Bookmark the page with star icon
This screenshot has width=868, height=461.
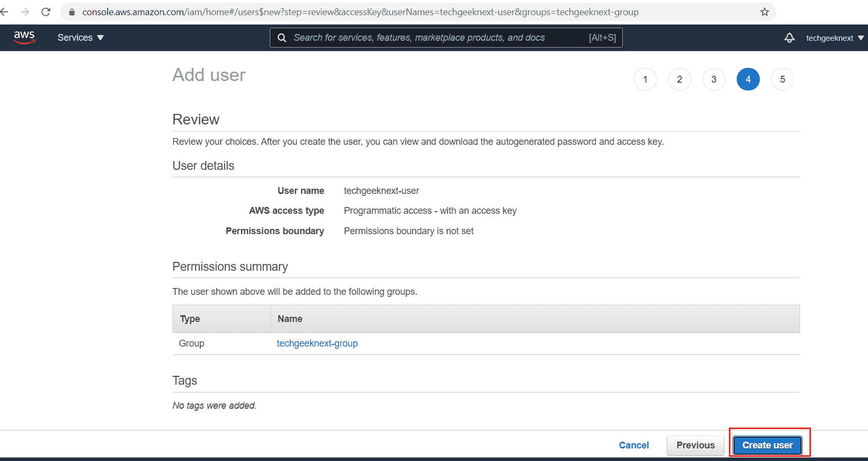pos(764,11)
